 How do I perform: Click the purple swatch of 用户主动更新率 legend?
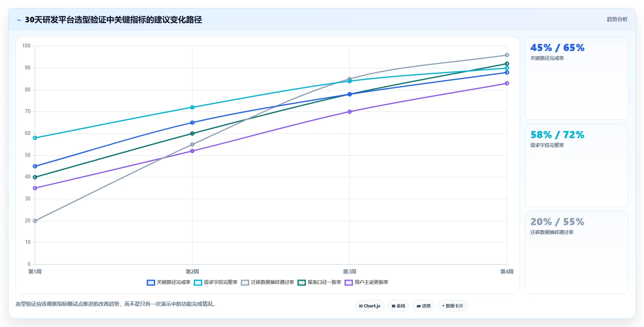pyautogui.click(x=349, y=283)
